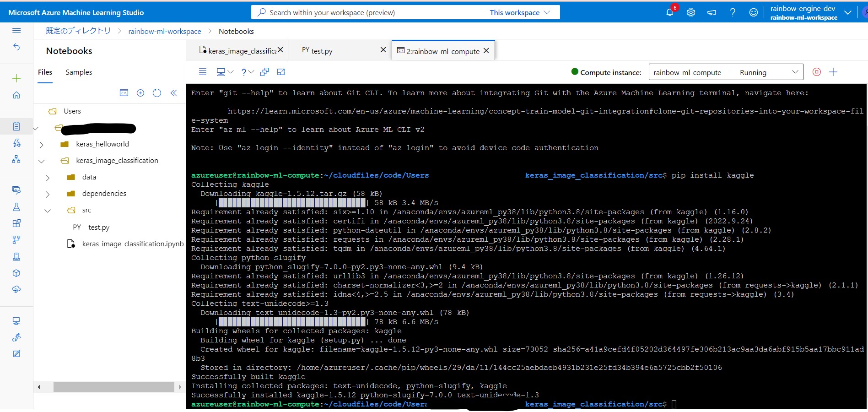Collapse the file explorer pane
Image resolution: width=868 pixels, height=412 pixels.
coord(173,93)
